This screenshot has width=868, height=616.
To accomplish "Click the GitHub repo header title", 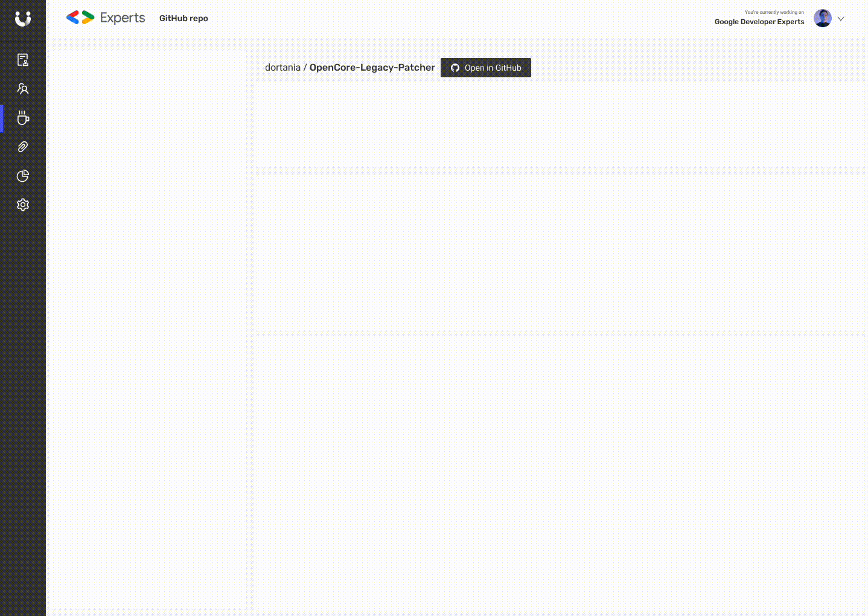I will point(183,18).
